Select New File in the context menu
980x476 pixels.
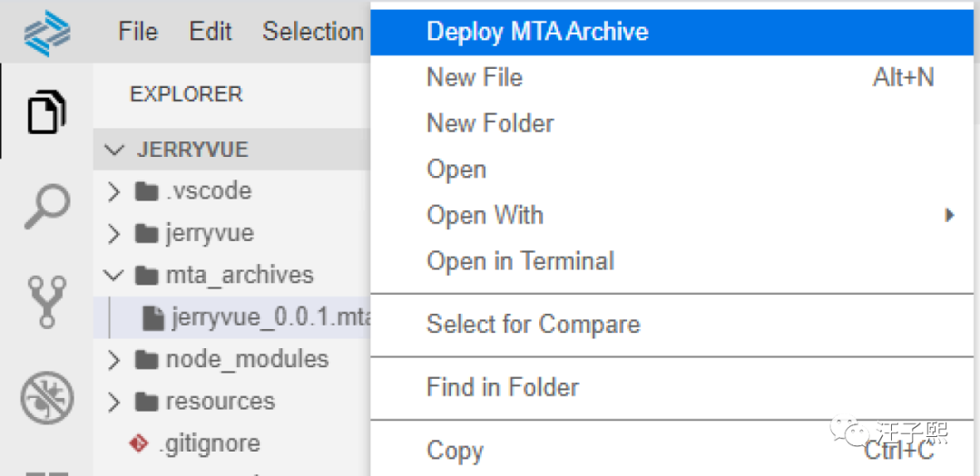coord(475,78)
